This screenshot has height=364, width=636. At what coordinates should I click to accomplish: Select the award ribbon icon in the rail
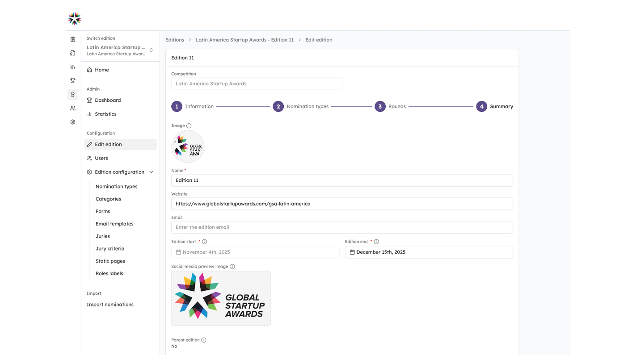click(73, 94)
